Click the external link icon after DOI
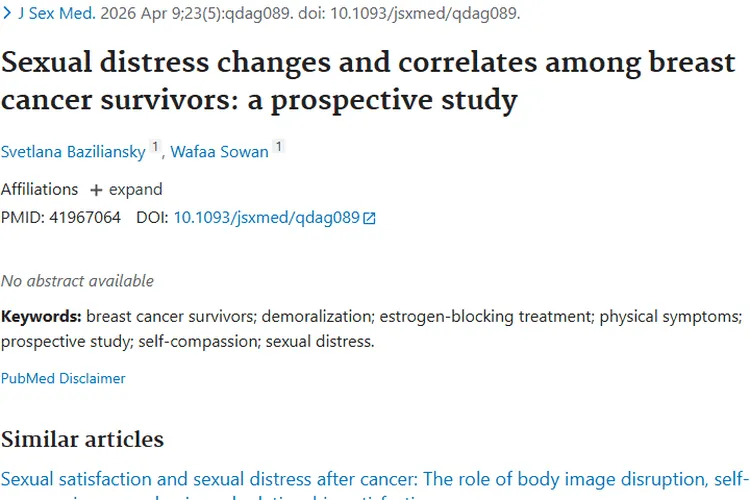 click(369, 217)
